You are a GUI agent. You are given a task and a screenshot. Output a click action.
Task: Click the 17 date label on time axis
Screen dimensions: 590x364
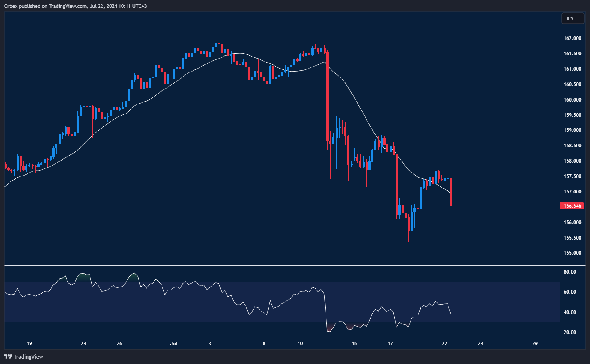click(391, 344)
